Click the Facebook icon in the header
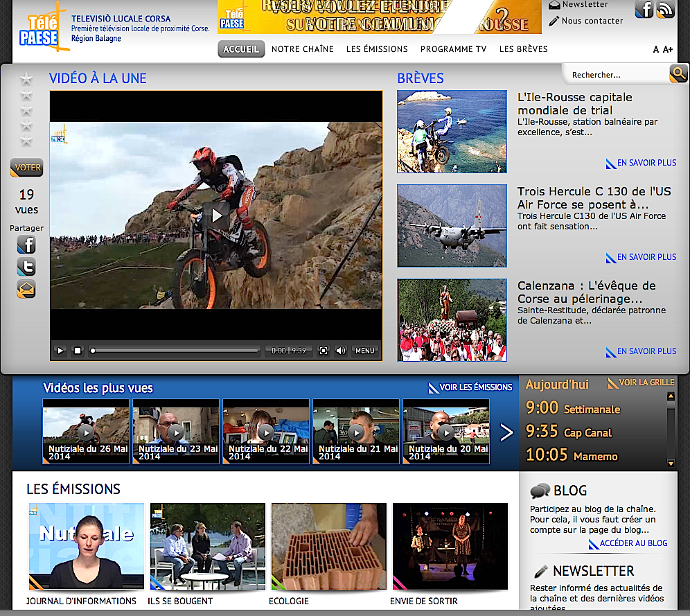The height and width of the screenshot is (616, 690). pyautogui.click(x=644, y=9)
